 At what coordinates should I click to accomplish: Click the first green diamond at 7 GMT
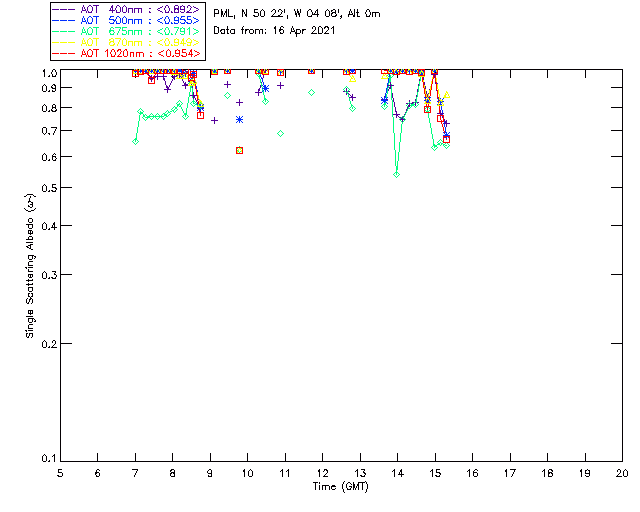click(135, 141)
